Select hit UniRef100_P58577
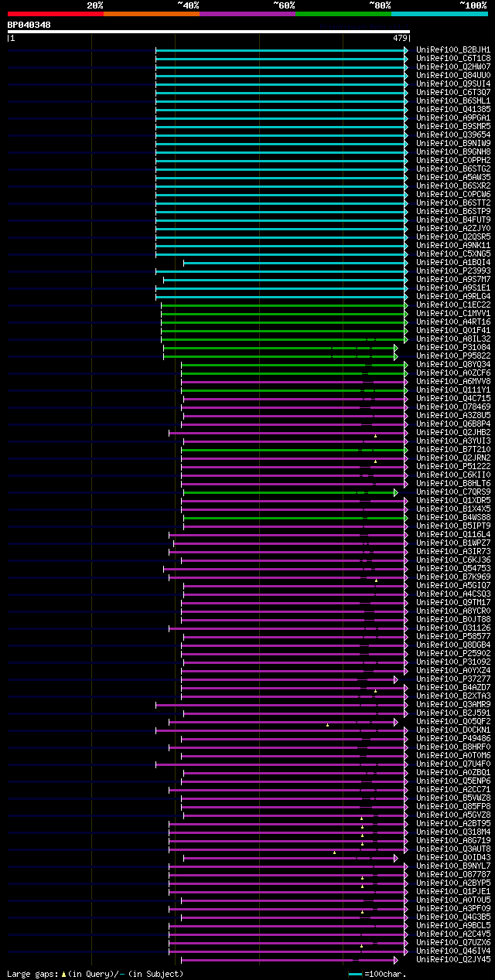Image resolution: width=495 pixels, height=980 pixels. point(453,636)
